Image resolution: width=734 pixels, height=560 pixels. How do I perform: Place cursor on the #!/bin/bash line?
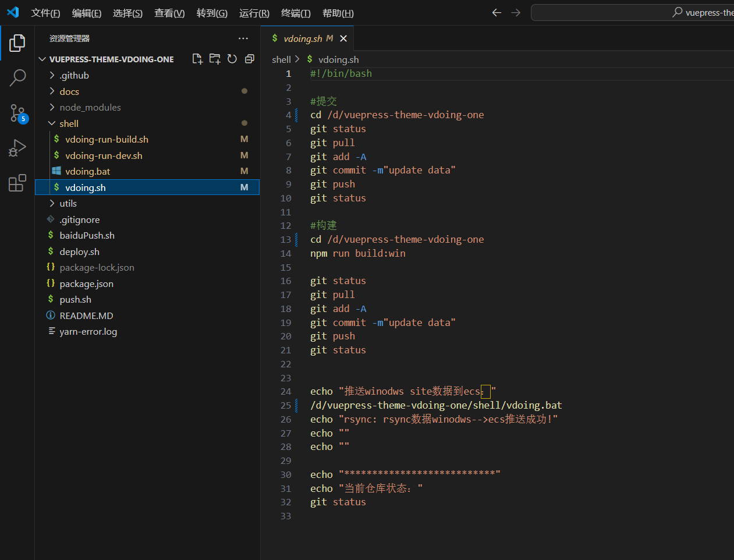point(341,73)
